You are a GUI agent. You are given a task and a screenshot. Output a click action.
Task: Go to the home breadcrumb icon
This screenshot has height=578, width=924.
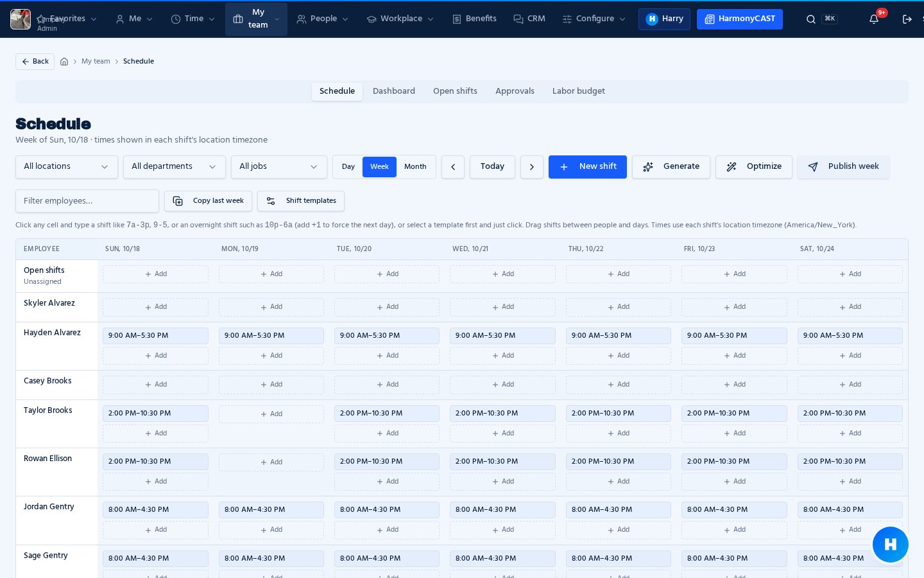tap(64, 62)
